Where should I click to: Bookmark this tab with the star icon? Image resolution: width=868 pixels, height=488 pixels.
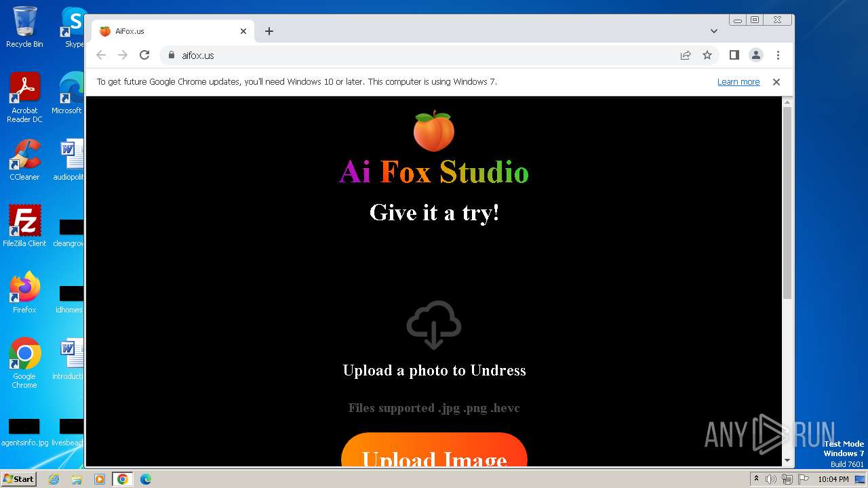707,55
